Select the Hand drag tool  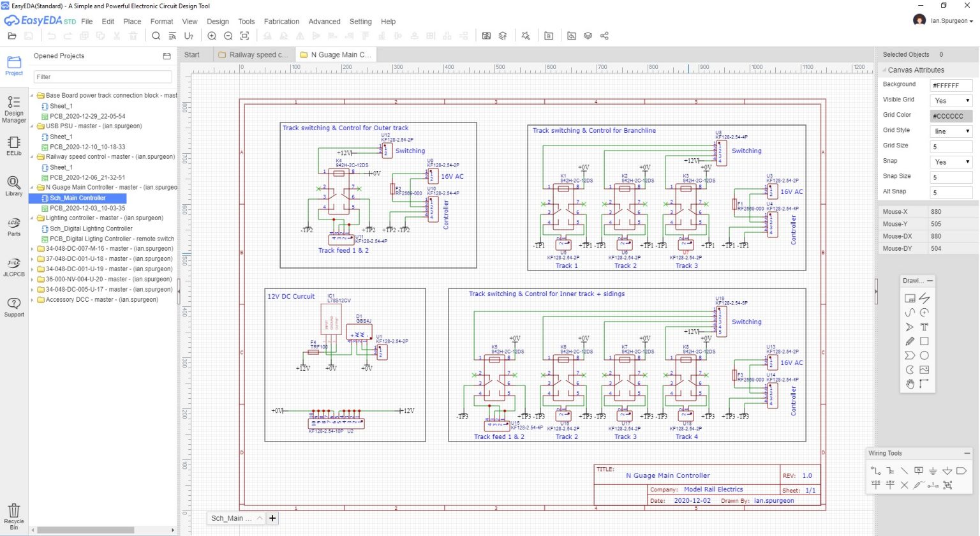coord(910,384)
